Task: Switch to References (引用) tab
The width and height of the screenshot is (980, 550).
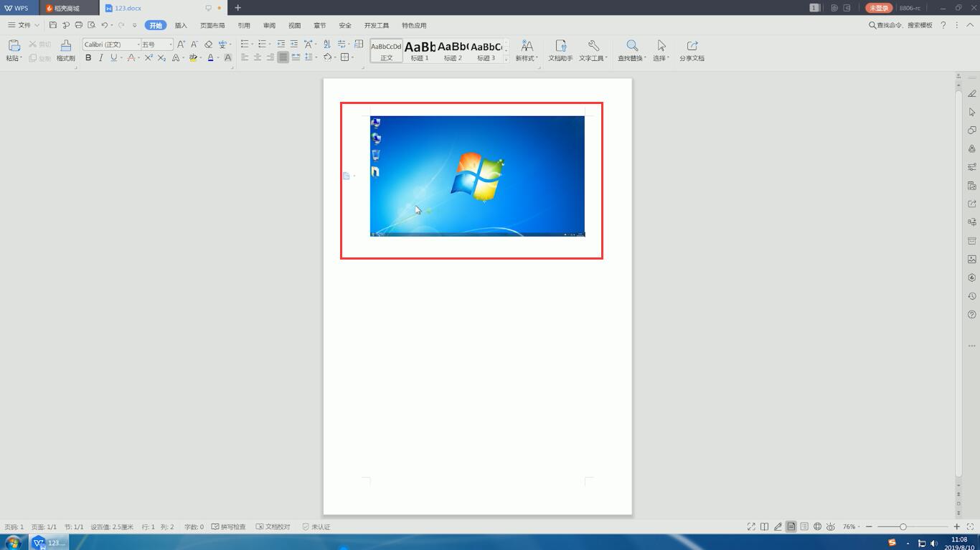Action: (244, 25)
